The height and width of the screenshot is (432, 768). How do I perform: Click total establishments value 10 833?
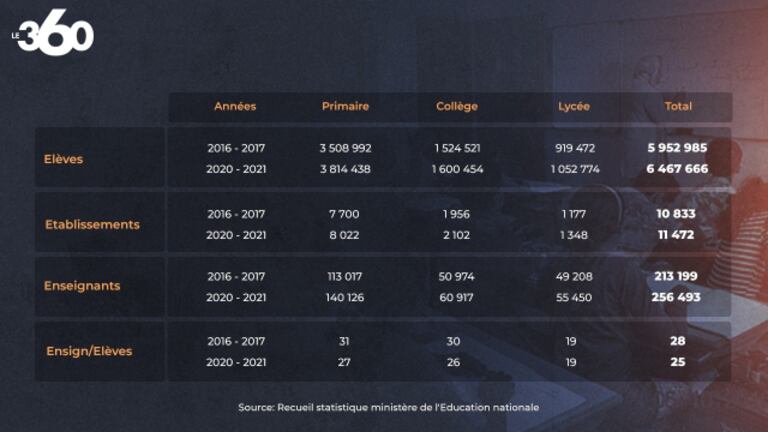click(677, 214)
